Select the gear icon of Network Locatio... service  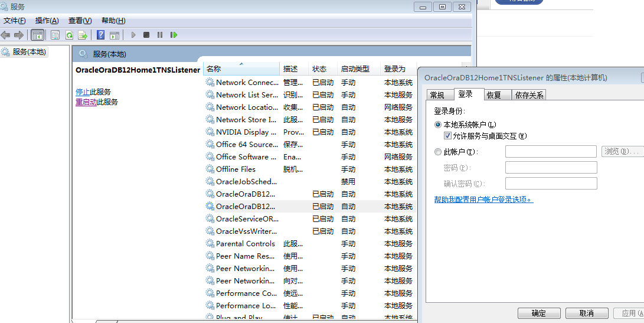[210, 107]
